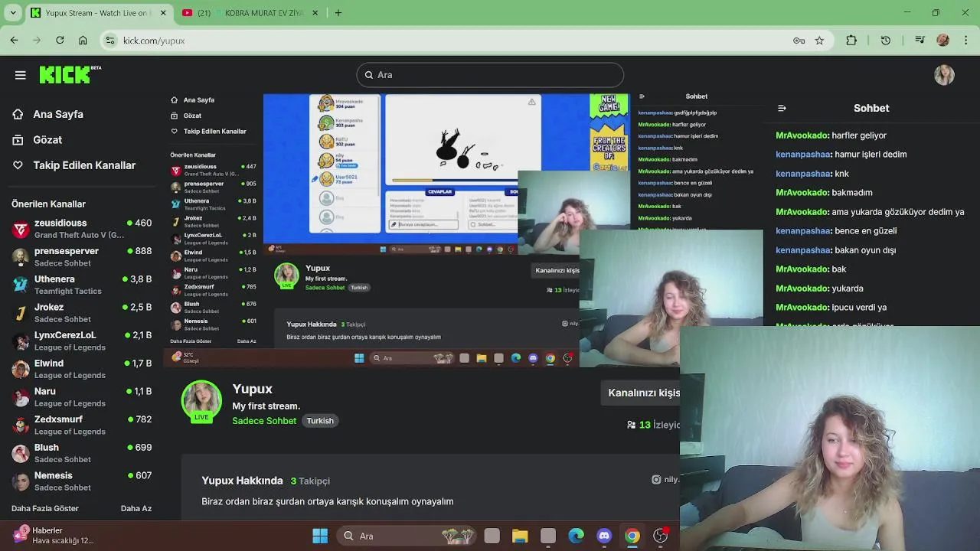The width and height of the screenshot is (980, 551).
Task: Click the Yupux Hakkında heading
Action: click(x=242, y=481)
